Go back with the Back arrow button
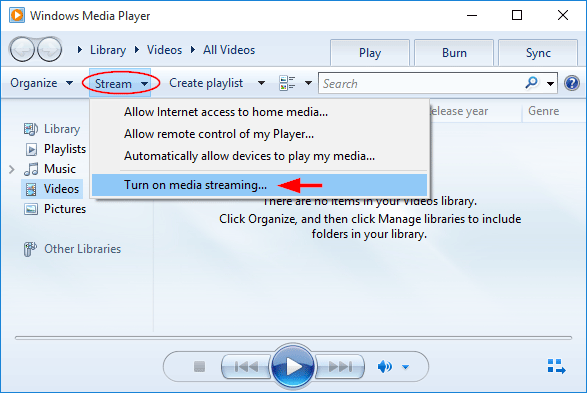 (22, 49)
